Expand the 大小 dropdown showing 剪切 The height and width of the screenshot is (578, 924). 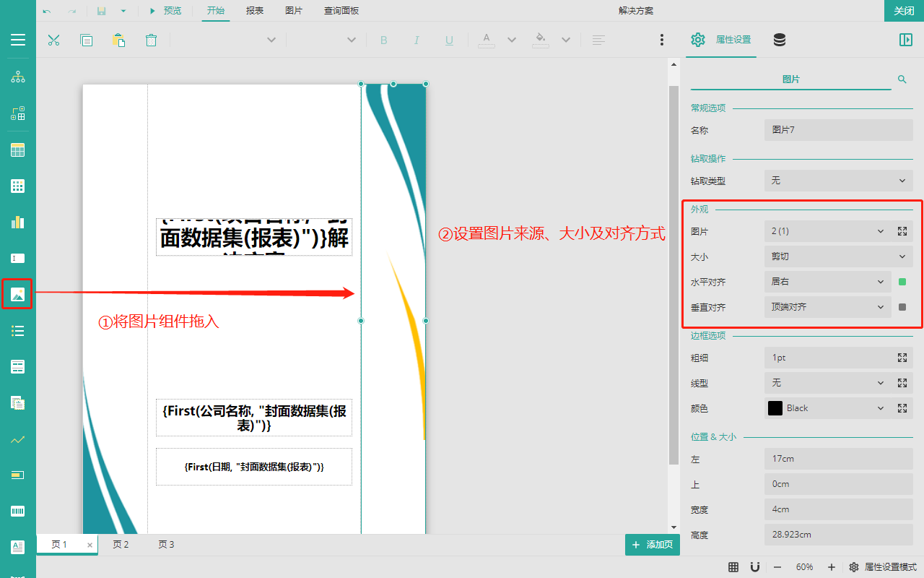[838, 256]
